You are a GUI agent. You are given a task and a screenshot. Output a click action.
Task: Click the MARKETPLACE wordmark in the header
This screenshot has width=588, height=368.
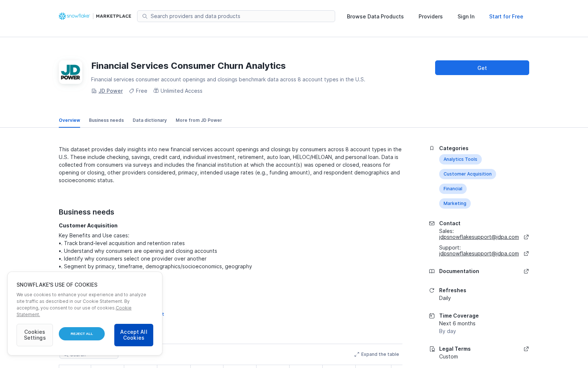(x=114, y=16)
